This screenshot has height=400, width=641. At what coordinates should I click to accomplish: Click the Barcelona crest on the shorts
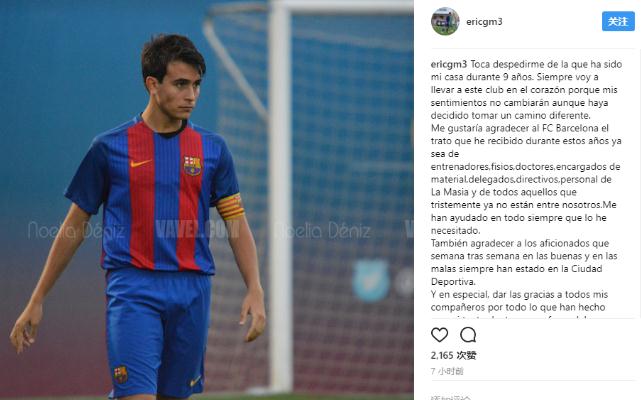click(x=121, y=375)
